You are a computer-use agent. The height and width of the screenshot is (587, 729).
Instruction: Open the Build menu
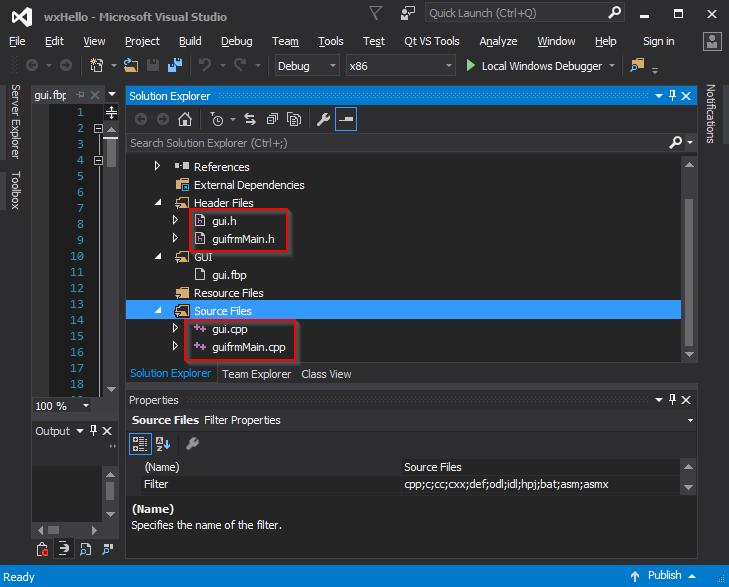pyautogui.click(x=190, y=41)
